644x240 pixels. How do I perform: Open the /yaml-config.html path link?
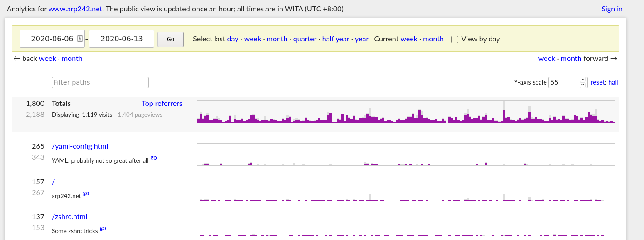click(80, 146)
